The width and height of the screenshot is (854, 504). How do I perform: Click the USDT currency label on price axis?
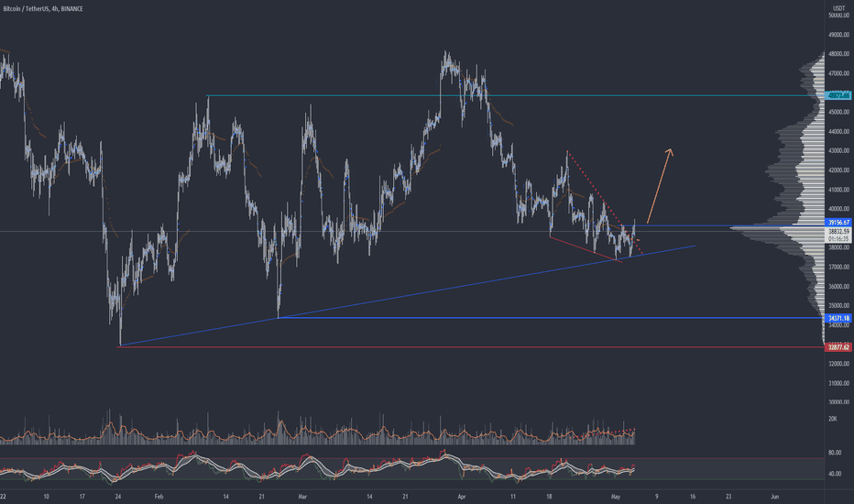click(838, 8)
